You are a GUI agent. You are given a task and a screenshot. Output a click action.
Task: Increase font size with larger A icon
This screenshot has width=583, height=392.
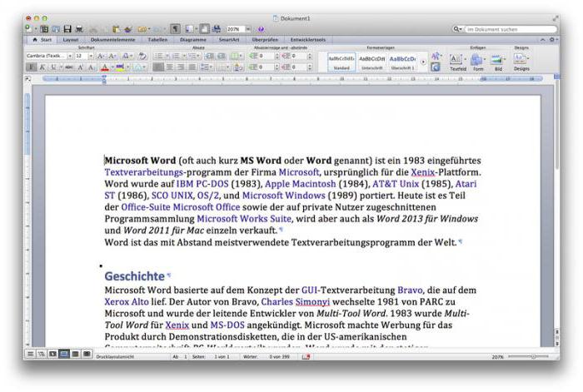[x=101, y=56]
